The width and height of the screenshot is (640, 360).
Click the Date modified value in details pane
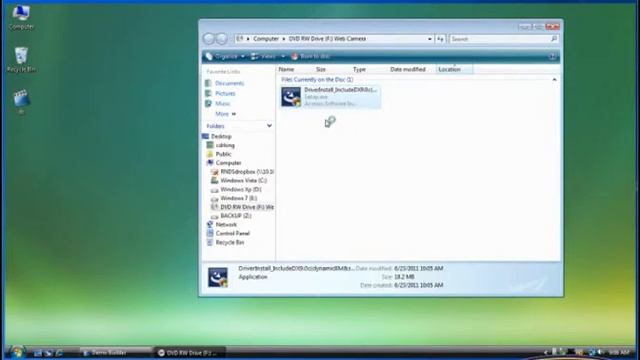tap(418, 269)
